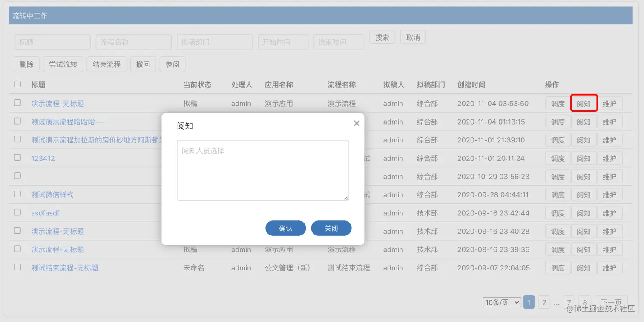644x322 pixels.
Task: Open the 2020-11-04 03:53:50 演示流程-无标题 link
Action: coord(57,104)
